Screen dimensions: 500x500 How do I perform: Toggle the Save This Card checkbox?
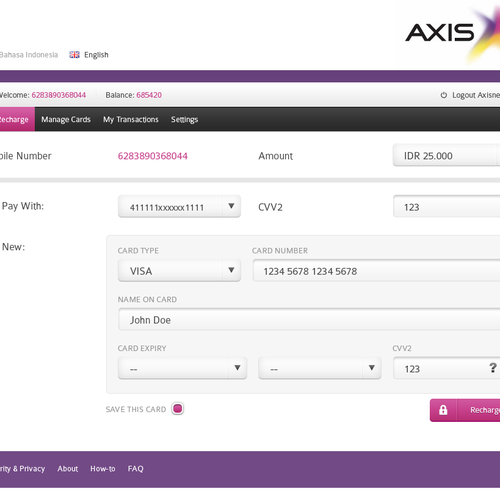coord(178,408)
